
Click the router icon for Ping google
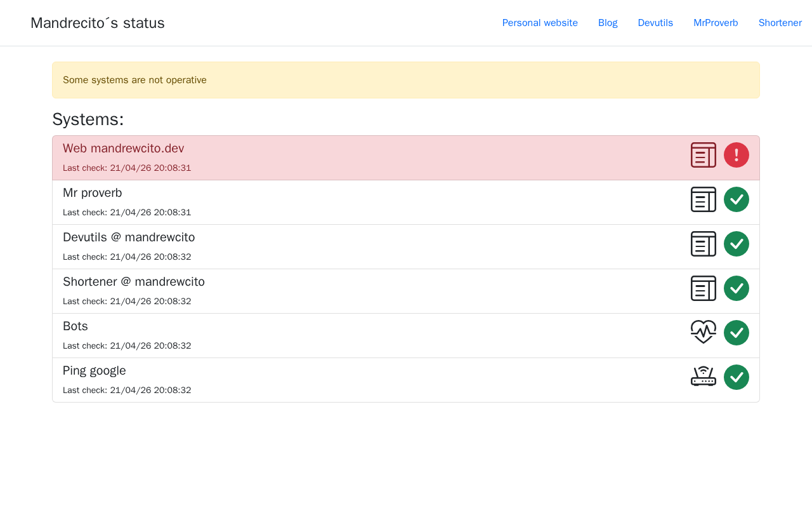704,377
